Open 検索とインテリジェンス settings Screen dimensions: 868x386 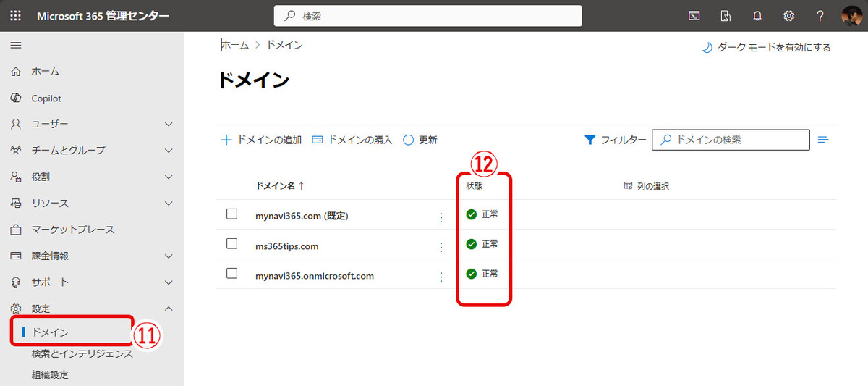82,354
